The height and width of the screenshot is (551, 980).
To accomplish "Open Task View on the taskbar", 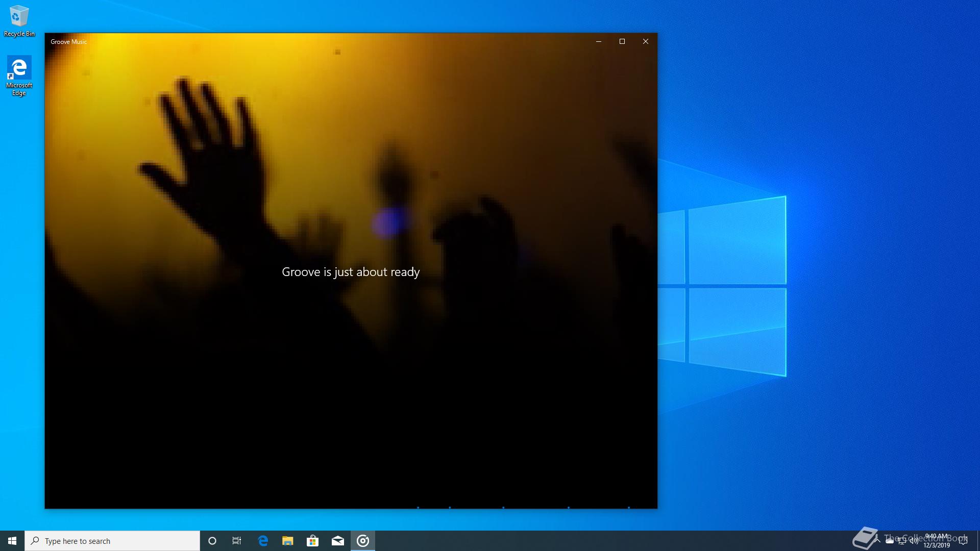I will point(237,541).
